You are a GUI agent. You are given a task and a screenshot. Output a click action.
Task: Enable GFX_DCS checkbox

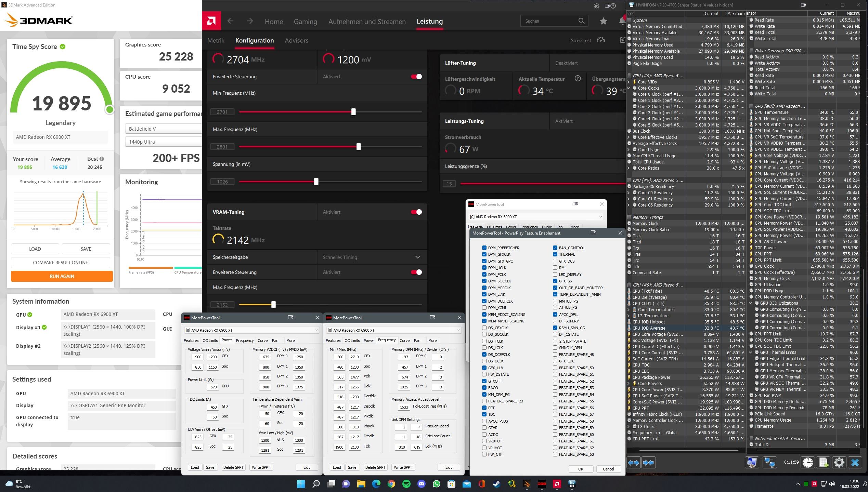pos(555,261)
